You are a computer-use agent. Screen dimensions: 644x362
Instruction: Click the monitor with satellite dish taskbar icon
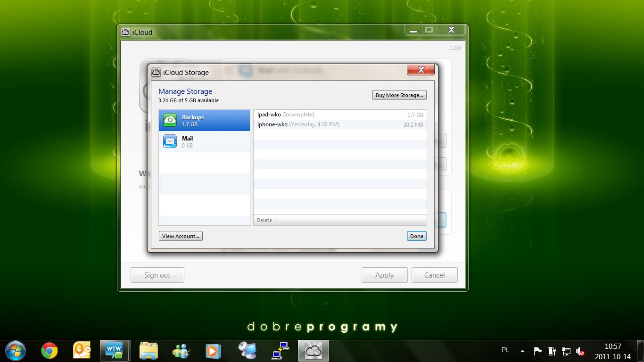[x=247, y=351]
